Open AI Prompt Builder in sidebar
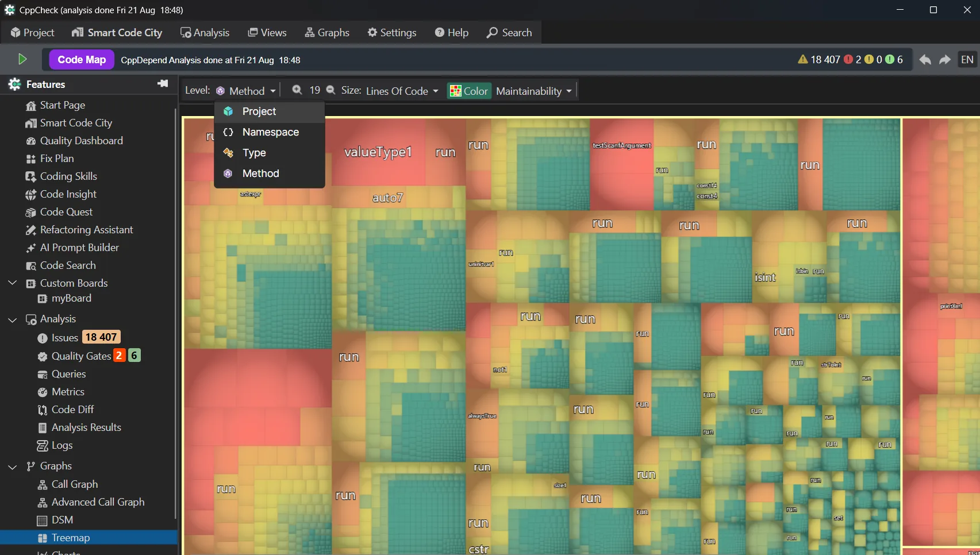Image resolution: width=980 pixels, height=555 pixels. point(79,248)
